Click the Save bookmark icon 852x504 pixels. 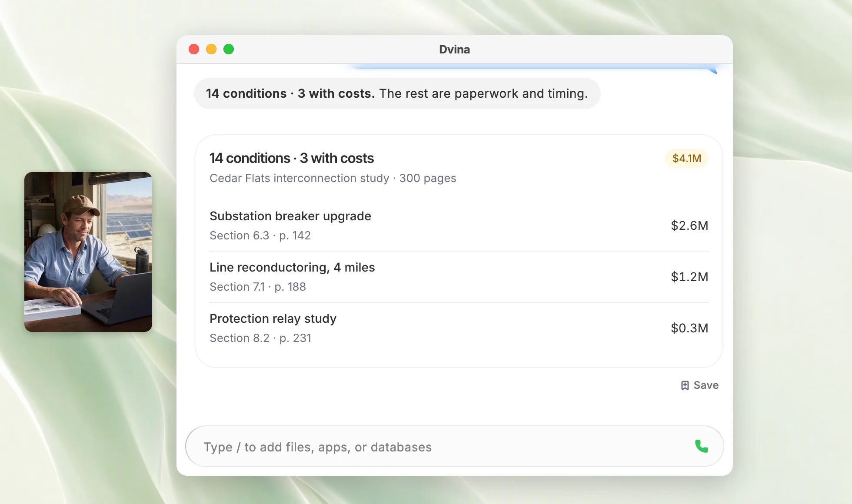tap(685, 385)
